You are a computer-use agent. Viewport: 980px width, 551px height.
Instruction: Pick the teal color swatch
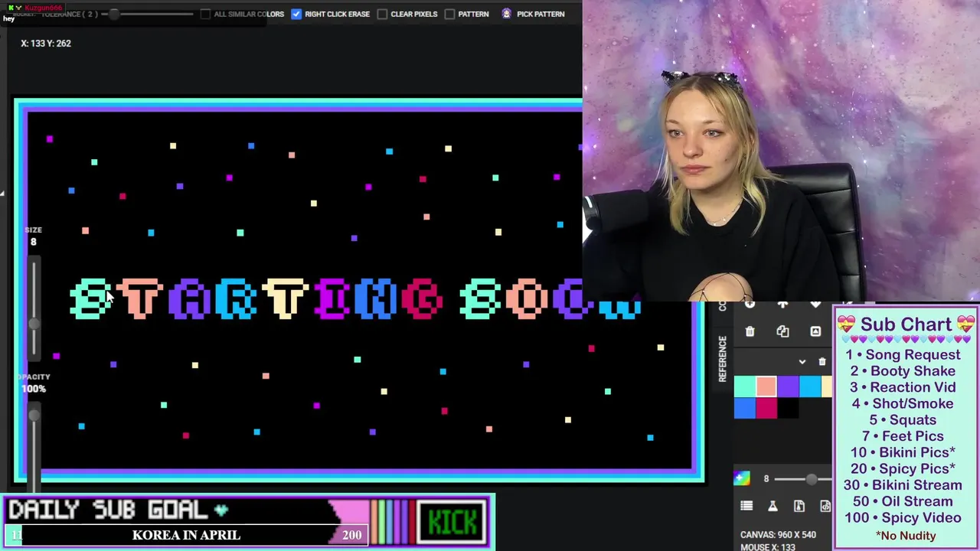[x=744, y=387]
